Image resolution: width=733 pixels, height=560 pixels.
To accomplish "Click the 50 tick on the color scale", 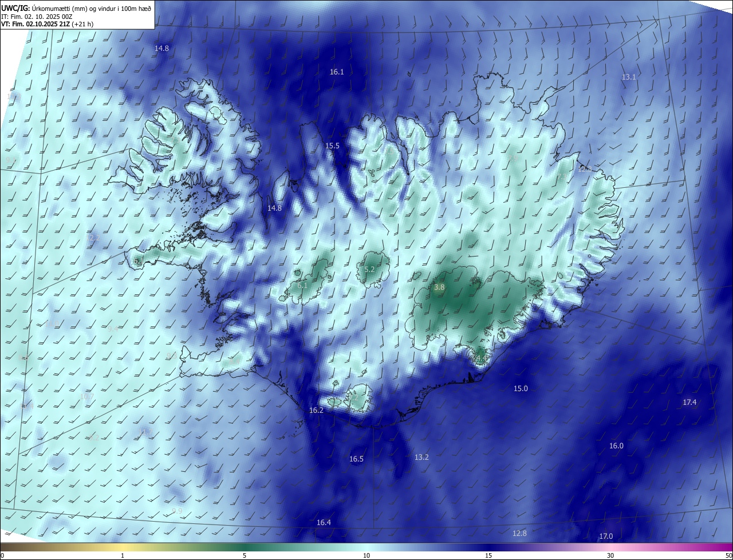I will 728,555.
